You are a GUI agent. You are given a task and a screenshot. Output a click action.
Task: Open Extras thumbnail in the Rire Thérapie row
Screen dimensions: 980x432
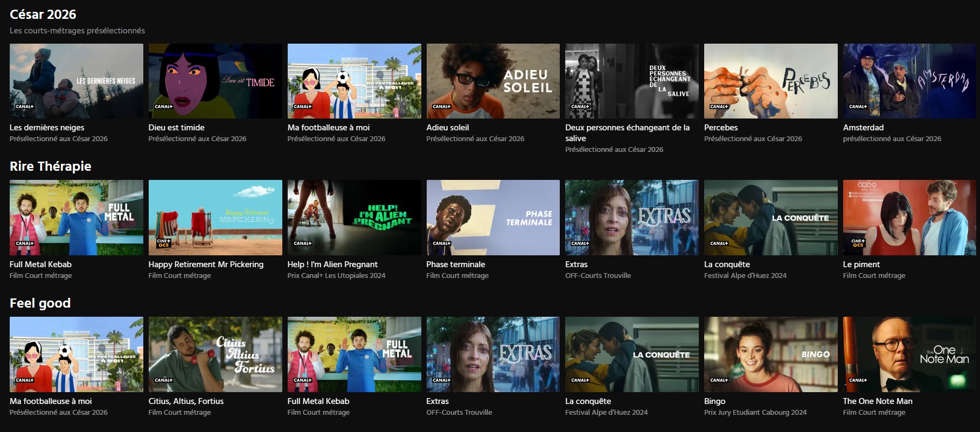pos(632,218)
